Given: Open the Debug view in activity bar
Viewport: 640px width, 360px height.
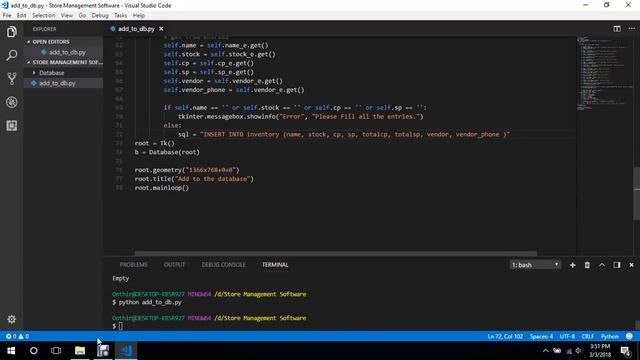Looking at the screenshot, I should click(x=11, y=102).
